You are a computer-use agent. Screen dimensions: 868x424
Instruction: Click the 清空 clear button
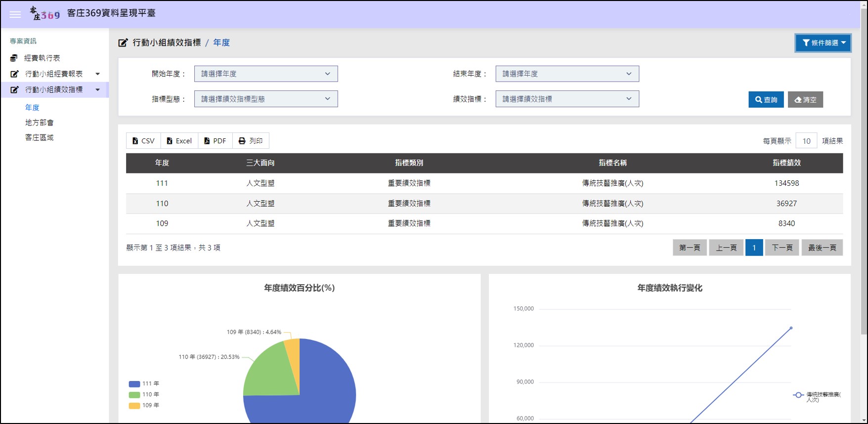point(805,100)
